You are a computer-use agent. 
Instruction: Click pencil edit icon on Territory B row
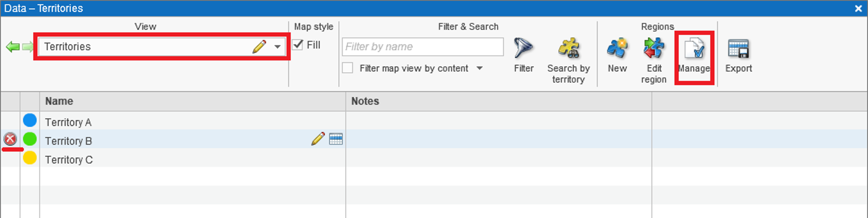(318, 139)
